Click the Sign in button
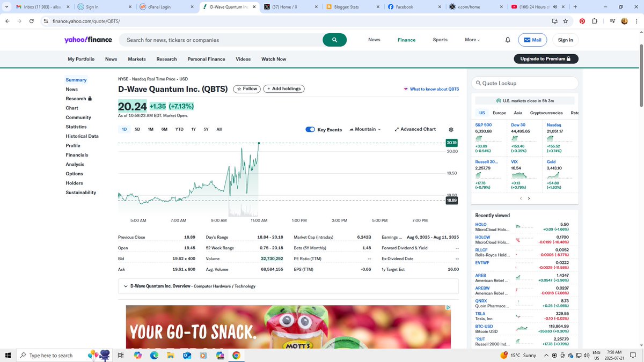644x362 pixels. [x=565, y=40]
